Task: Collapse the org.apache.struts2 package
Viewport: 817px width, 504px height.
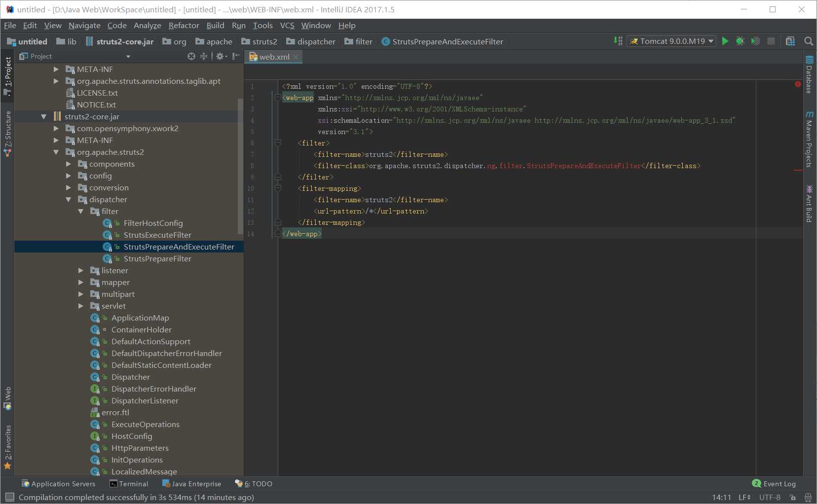Action: coord(56,152)
